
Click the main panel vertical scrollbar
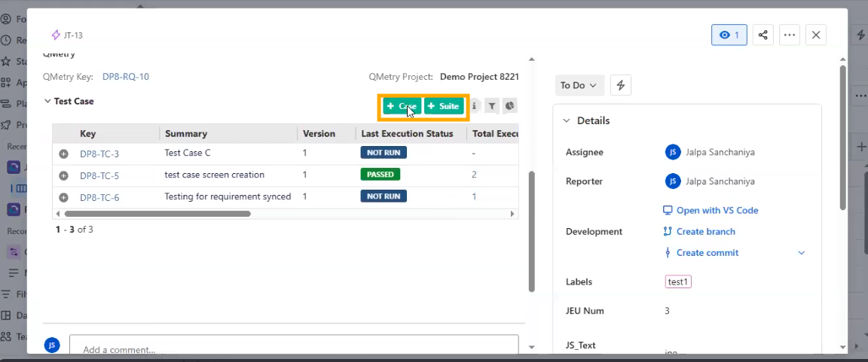click(531, 231)
